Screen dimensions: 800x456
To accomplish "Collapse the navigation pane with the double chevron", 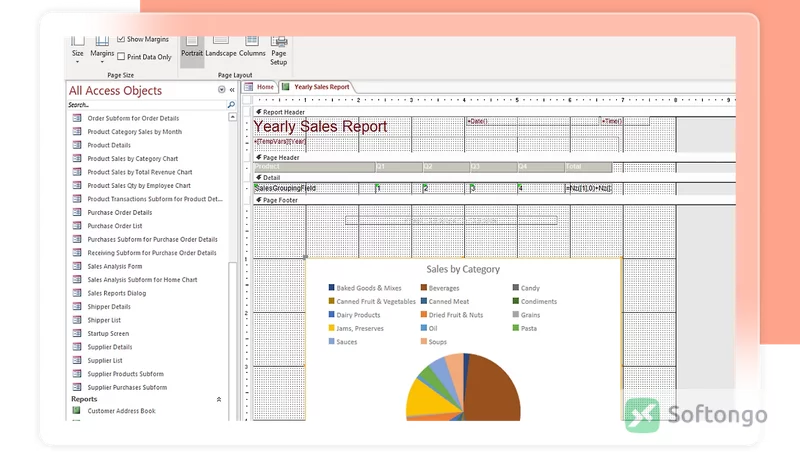I will point(232,90).
